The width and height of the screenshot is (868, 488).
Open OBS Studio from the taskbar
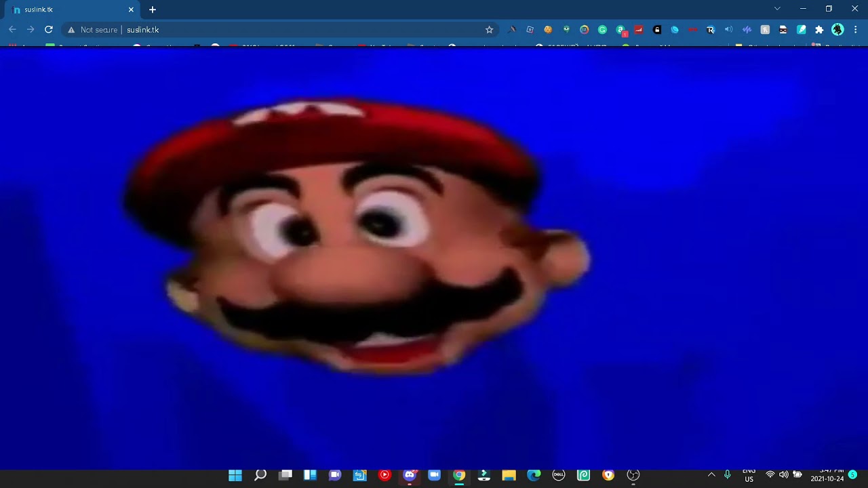pos(633,475)
